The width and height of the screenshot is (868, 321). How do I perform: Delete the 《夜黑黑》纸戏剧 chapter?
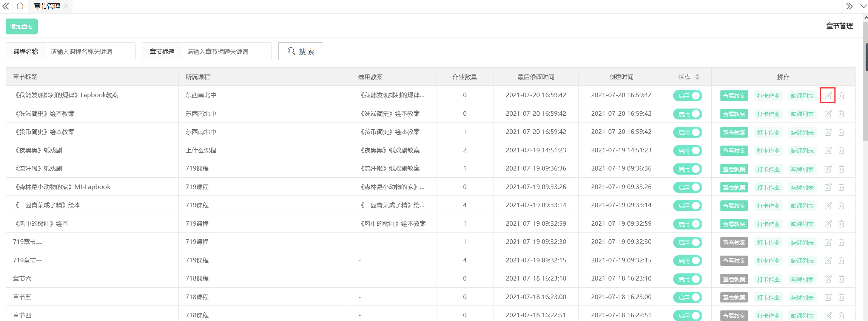tap(841, 150)
